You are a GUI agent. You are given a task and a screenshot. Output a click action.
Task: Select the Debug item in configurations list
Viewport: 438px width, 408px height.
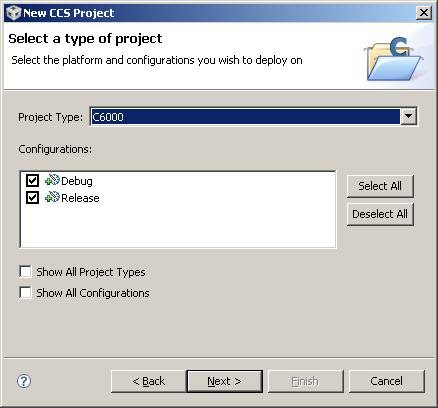(x=77, y=181)
